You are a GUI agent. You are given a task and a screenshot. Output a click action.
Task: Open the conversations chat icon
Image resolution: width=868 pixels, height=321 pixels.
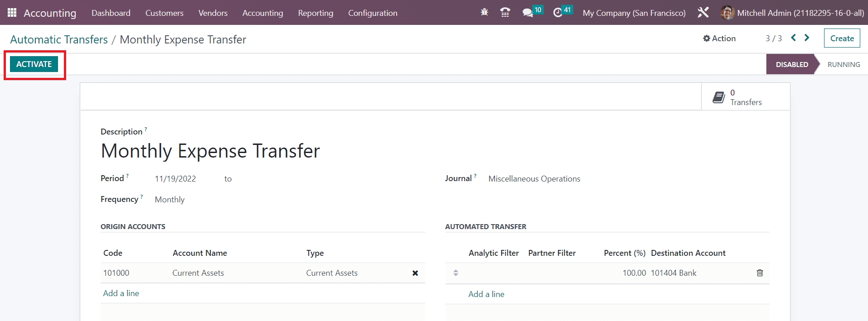tap(528, 13)
